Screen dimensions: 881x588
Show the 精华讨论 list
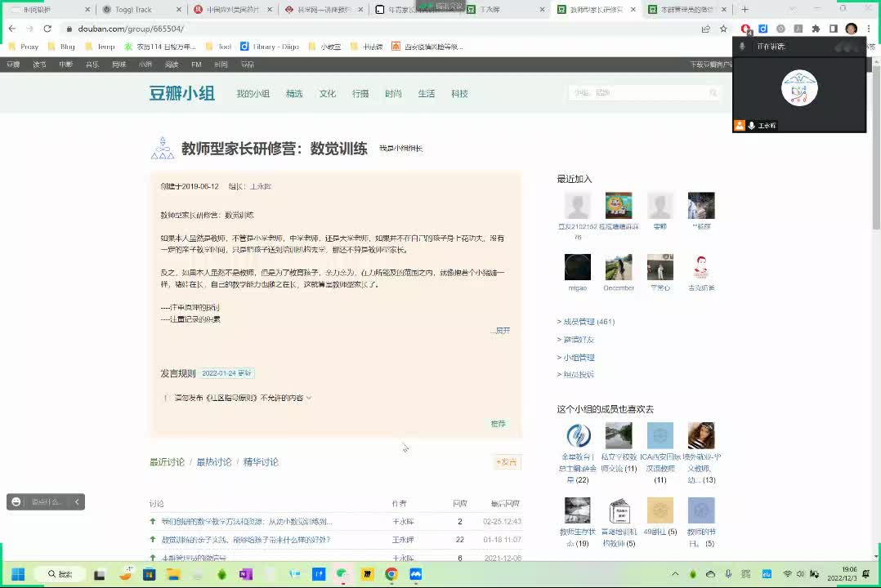(x=261, y=461)
